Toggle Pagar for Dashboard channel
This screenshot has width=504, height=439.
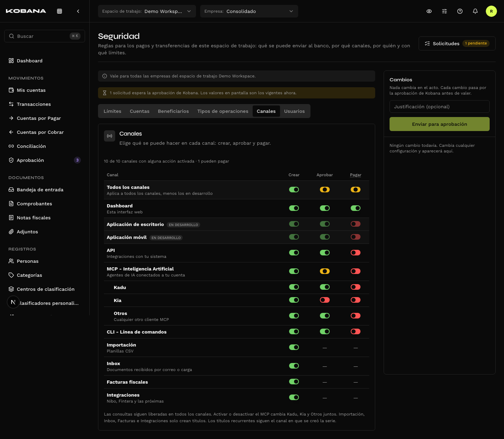coord(356,208)
